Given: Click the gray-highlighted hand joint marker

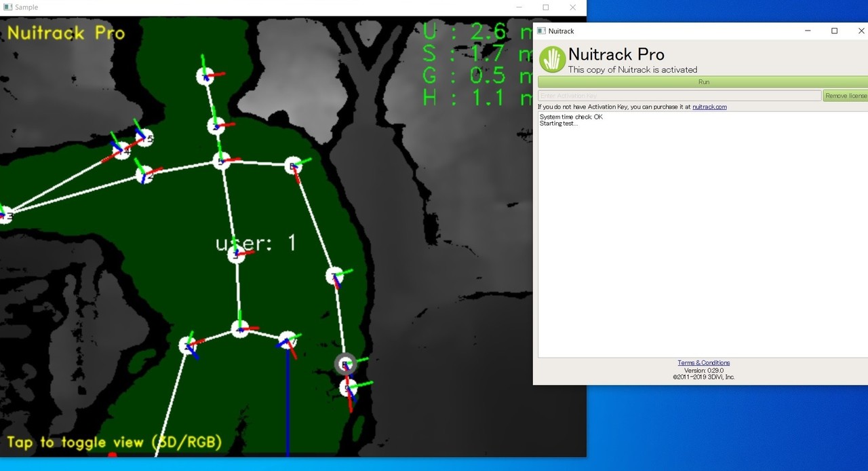Looking at the screenshot, I should click(x=345, y=364).
